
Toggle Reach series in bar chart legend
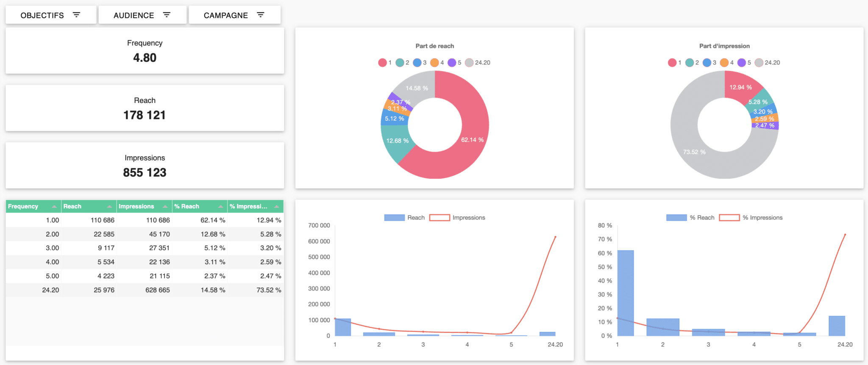(x=404, y=218)
